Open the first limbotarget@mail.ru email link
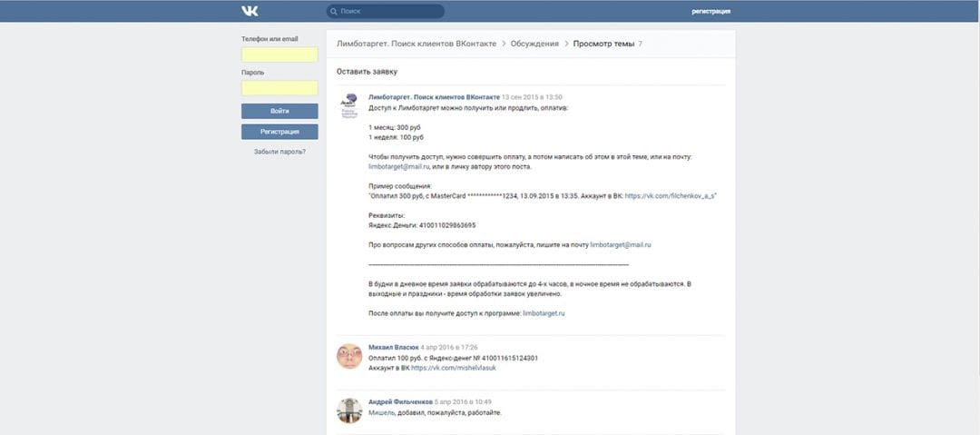The width and height of the screenshot is (980, 435). pyautogui.click(x=398, y=167)
